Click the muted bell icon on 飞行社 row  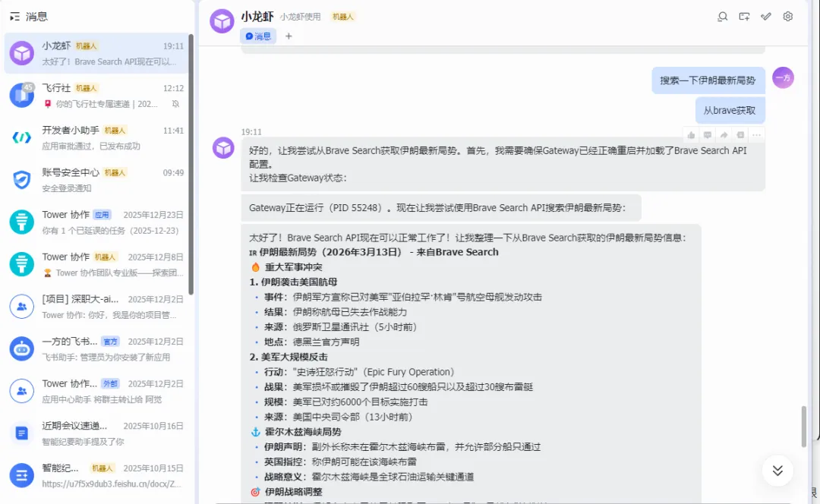pos(175,104)
